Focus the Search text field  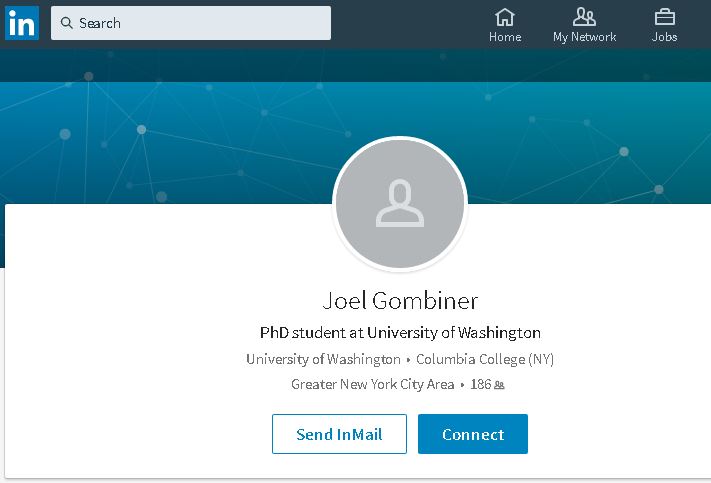click(x=200, y=23)
